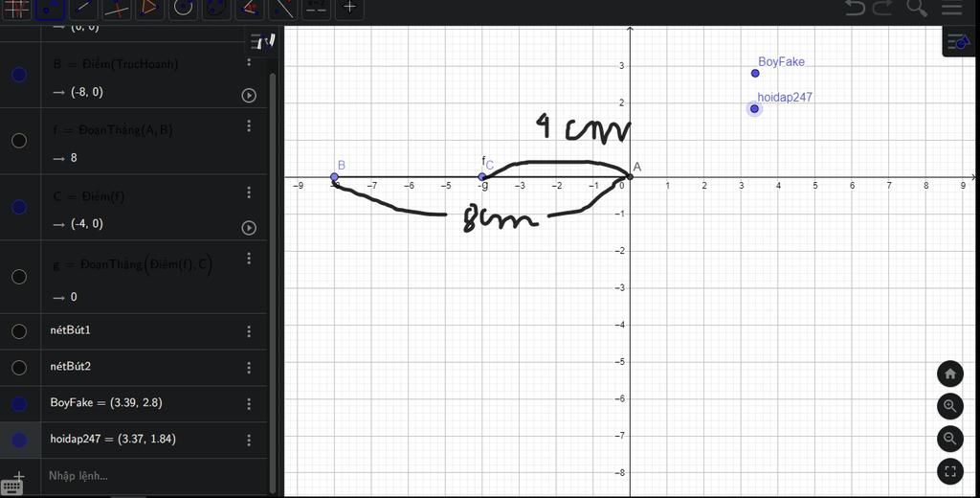The image size is (980, 498).
Task: Open the main hamburger menu
Action: [x=951, y=7]
